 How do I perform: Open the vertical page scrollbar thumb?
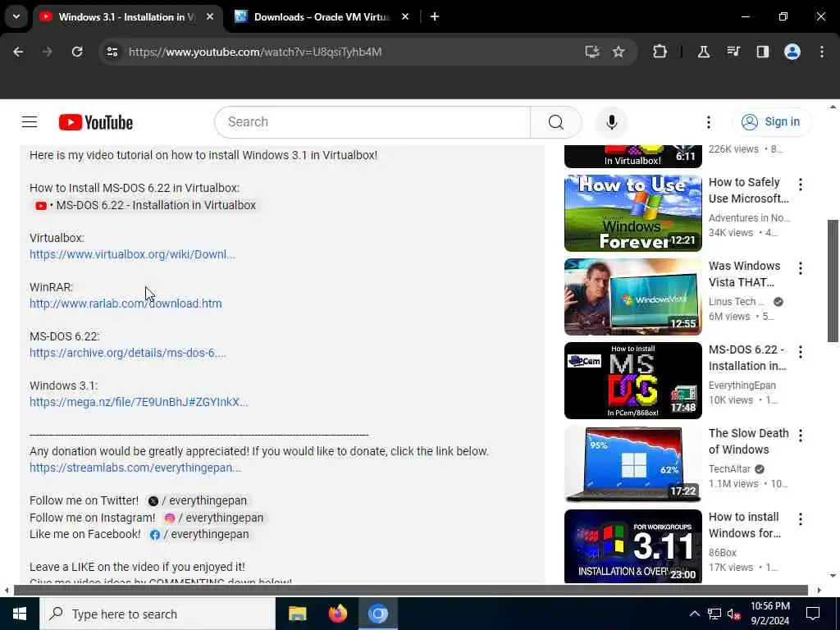click(x=833, y=281)
